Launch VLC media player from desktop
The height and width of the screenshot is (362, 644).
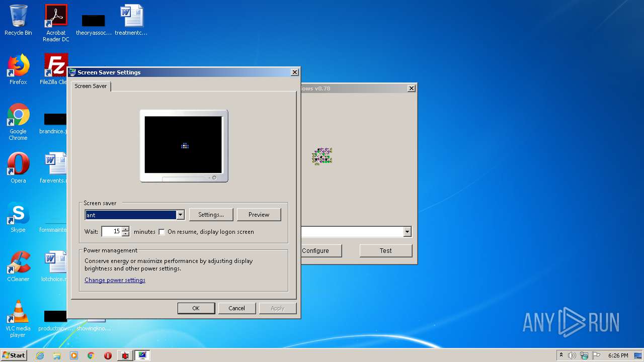coord(18,319)
